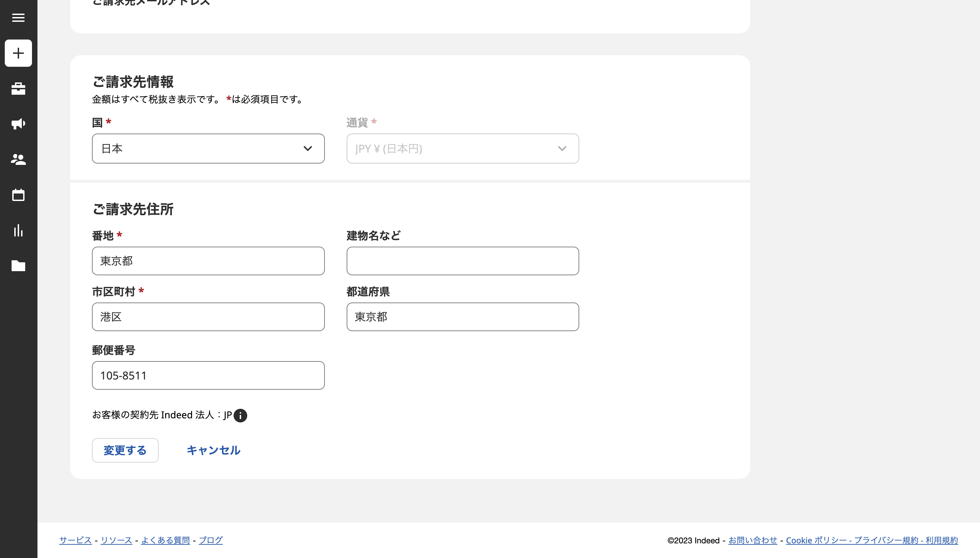Open the 通貨 currency dropdown JPY
980x558 pixels.
click(462, 148)
